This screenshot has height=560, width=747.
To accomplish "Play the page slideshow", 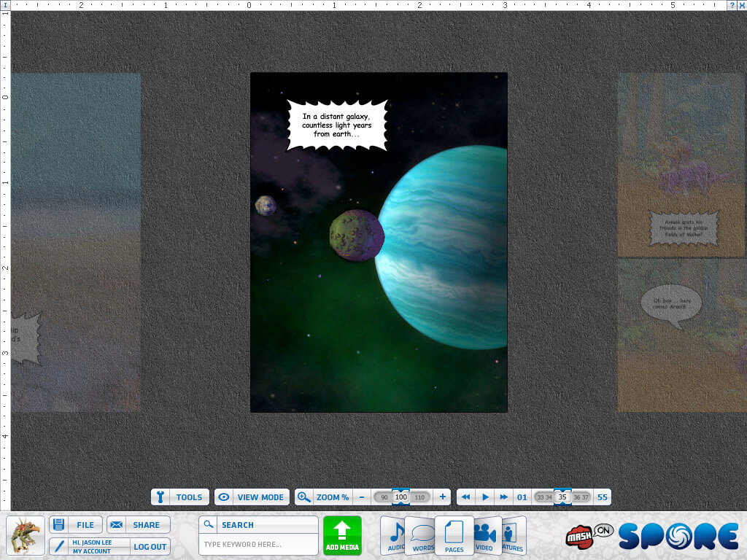I will pos(485,497).
